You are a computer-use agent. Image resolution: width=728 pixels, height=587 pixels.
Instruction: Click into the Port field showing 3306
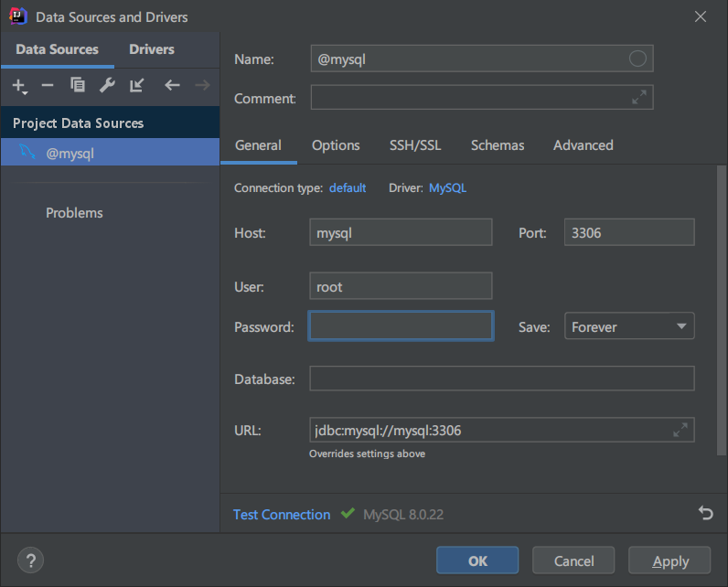pyautogui.click(x=629, y=232)
